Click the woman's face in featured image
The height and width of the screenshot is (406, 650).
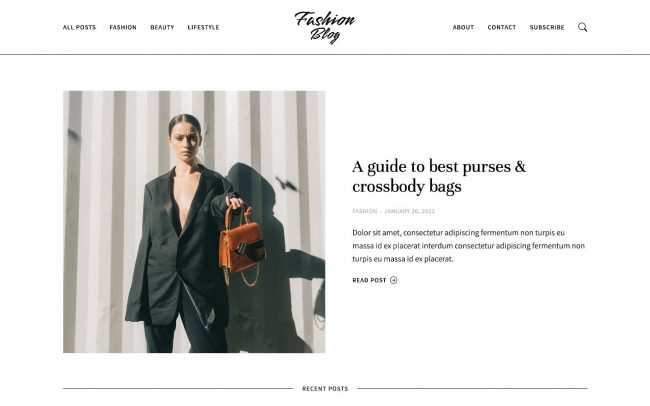click(185, 139)
